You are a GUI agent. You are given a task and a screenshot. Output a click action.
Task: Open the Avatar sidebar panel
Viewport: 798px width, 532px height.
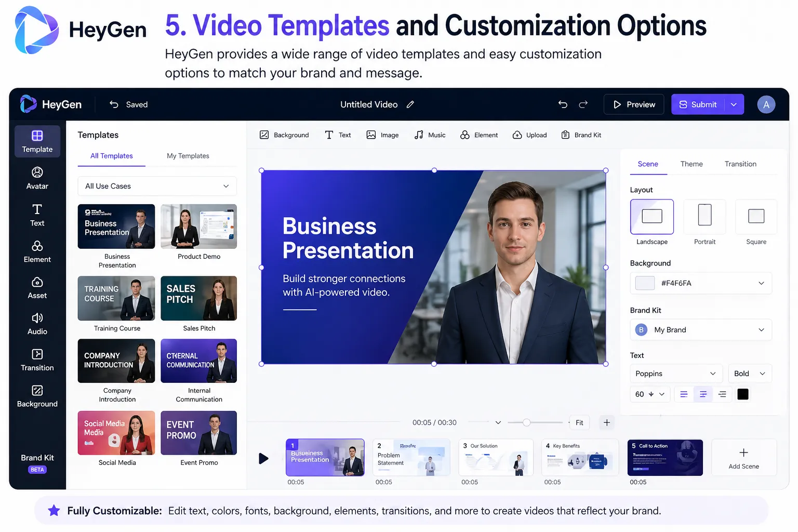(x=37, y=178)
